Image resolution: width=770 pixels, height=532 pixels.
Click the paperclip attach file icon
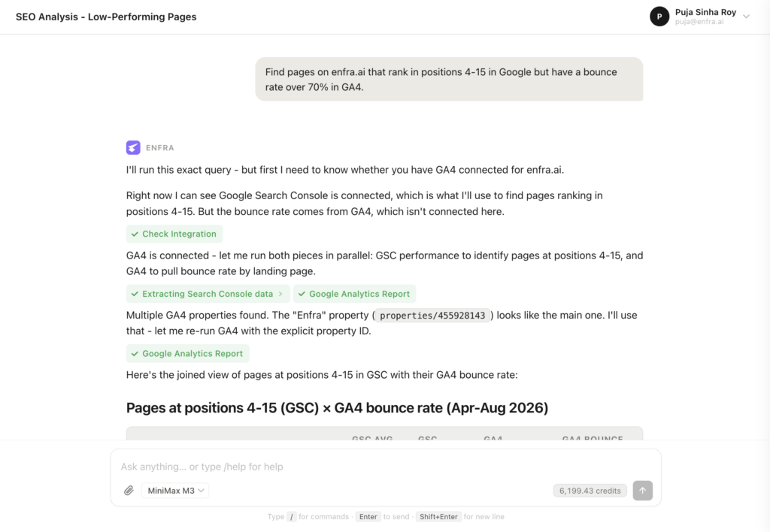tap(129, 490)
